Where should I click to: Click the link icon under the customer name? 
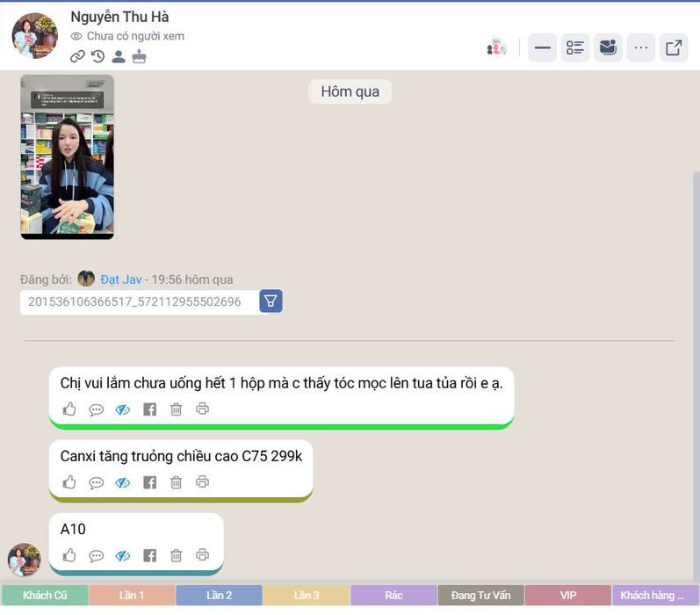(77, 56)
